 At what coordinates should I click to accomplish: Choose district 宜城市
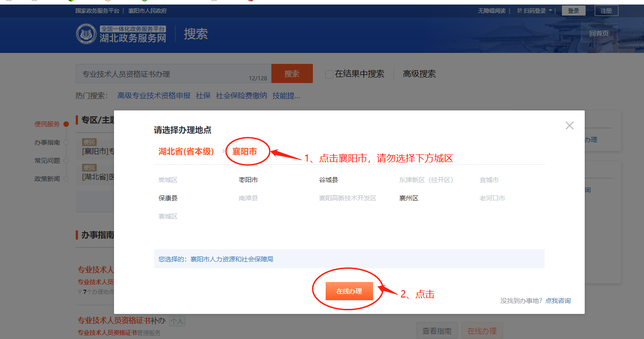coord(489,180)
